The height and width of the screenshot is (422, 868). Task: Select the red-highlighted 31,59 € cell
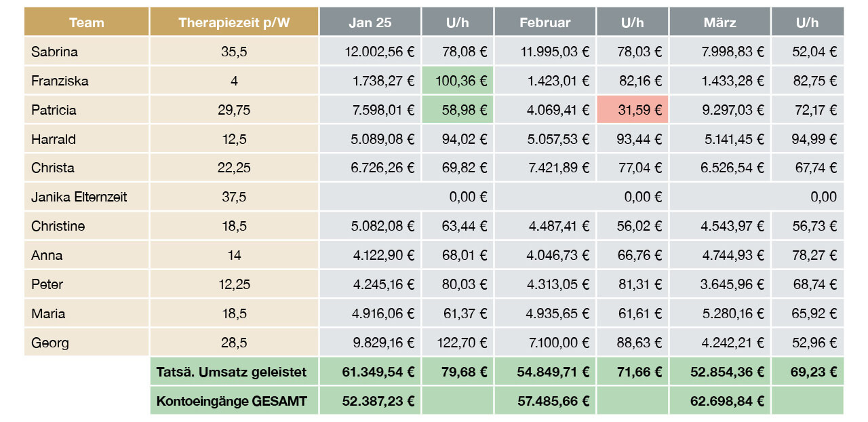click(x=633, y=110)
